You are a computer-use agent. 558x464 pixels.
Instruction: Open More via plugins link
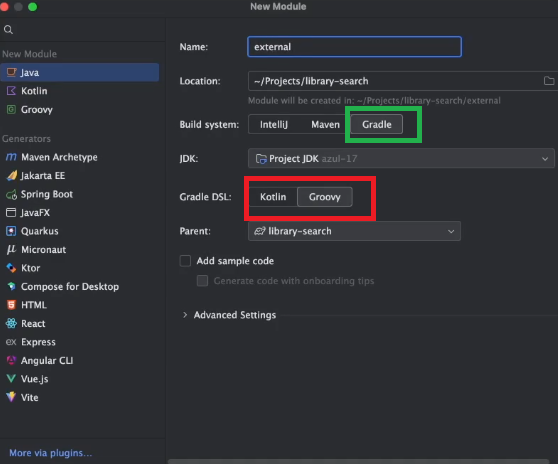coord(51,453)
